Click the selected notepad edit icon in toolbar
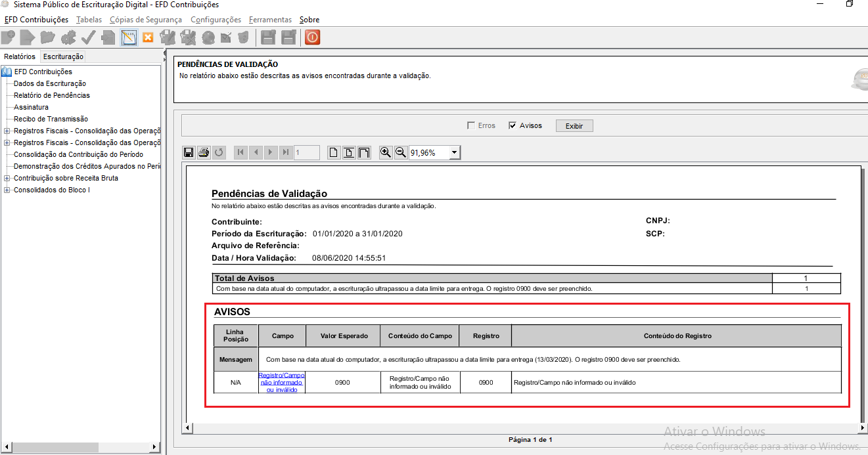This screenshot has width=868, height=455. point(129,37)
